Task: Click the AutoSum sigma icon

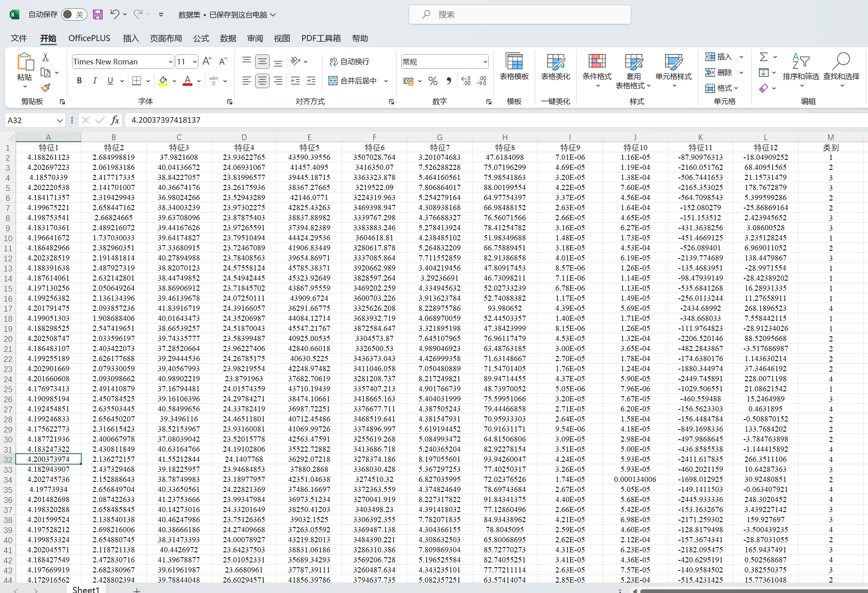Action: [x=763, y=57]
